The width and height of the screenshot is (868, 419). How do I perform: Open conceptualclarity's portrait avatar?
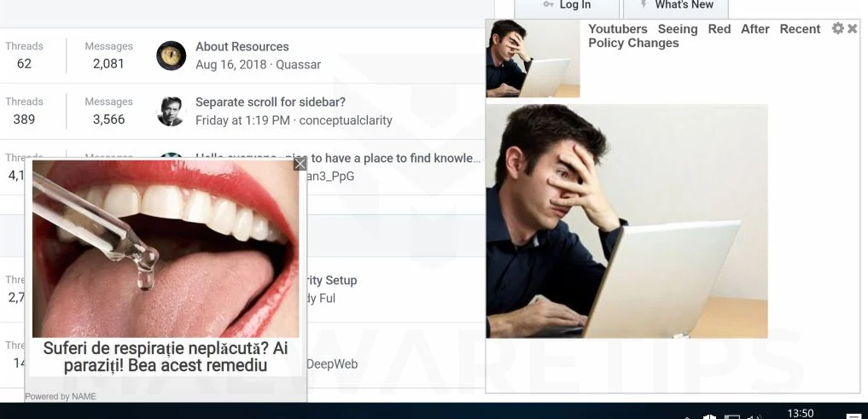click(171, 111)
